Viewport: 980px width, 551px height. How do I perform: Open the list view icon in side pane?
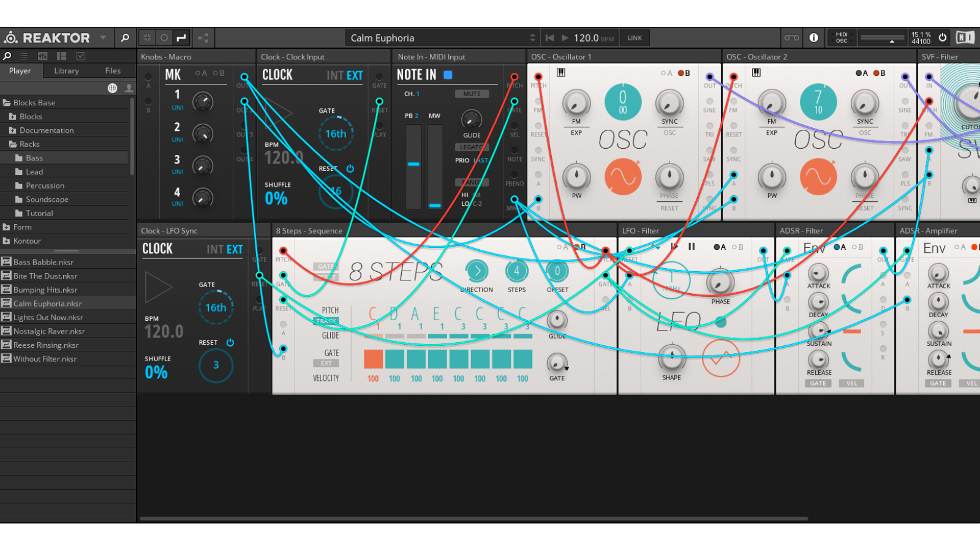click(24, 56)
